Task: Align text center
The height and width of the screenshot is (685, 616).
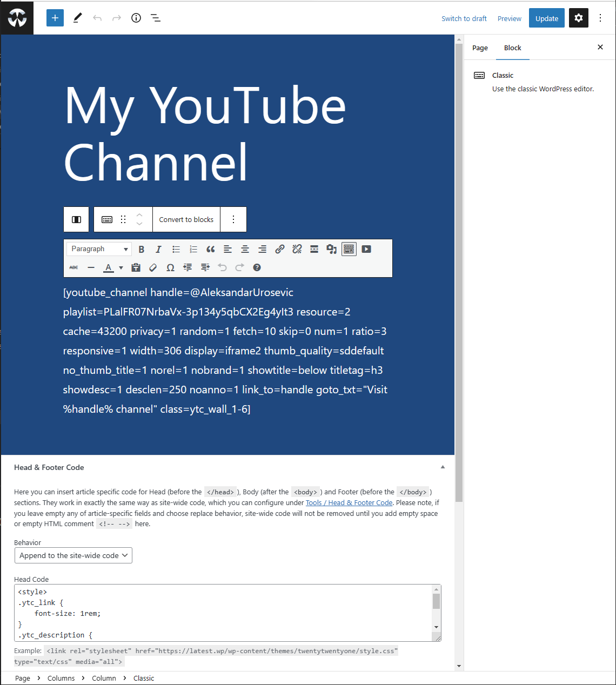Action: (245, 249)
